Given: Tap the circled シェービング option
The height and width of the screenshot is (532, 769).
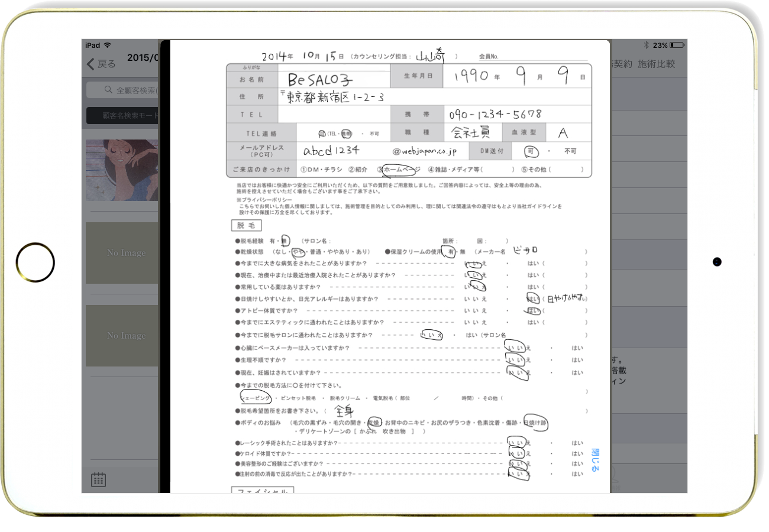Looking at the screenshot, I should [256, 398].
